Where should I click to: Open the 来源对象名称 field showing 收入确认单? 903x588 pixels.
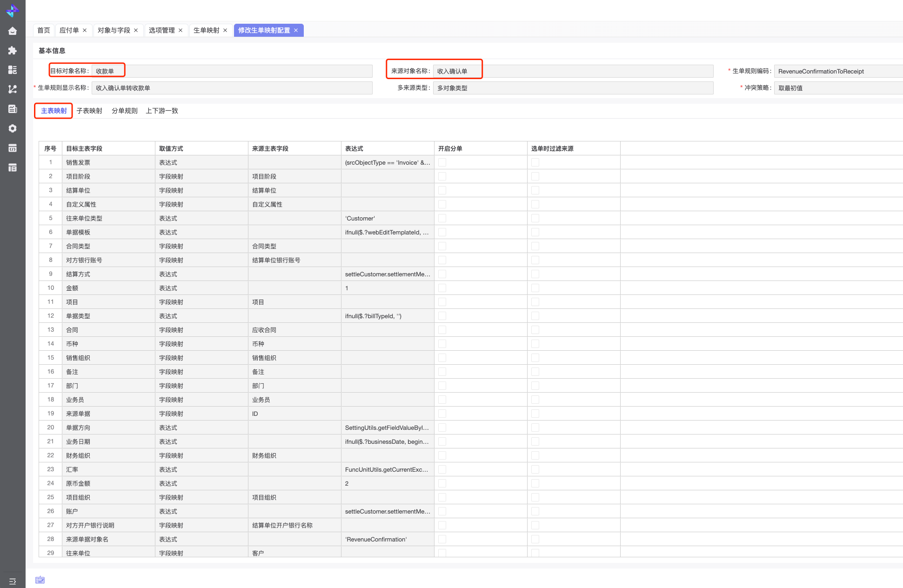pyautogui.click(x=572, y=71)
